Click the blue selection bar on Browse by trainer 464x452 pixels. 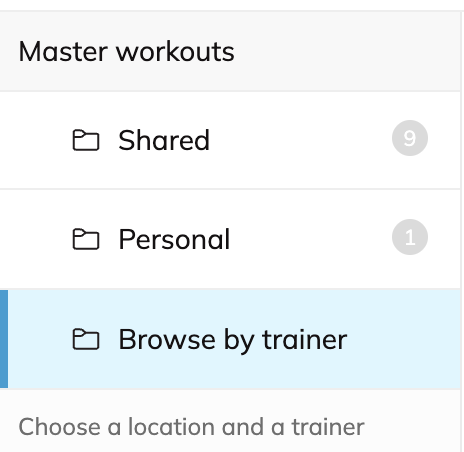[x=4, y=339]
